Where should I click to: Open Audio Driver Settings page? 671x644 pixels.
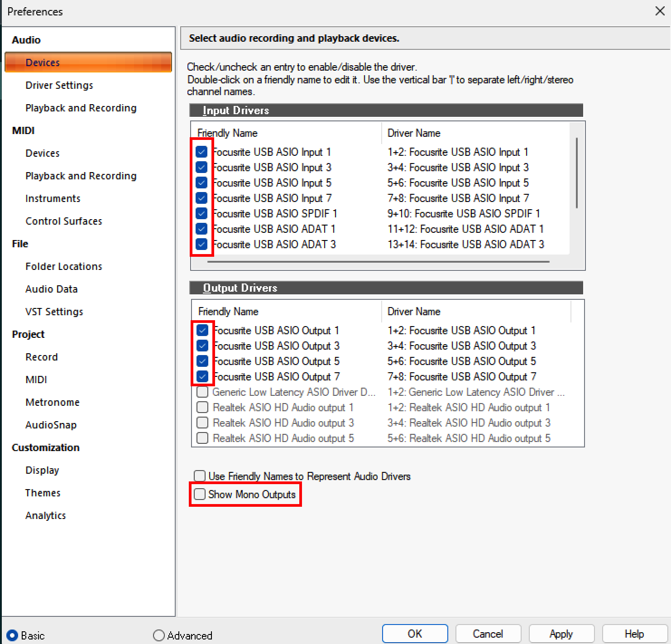59,85
